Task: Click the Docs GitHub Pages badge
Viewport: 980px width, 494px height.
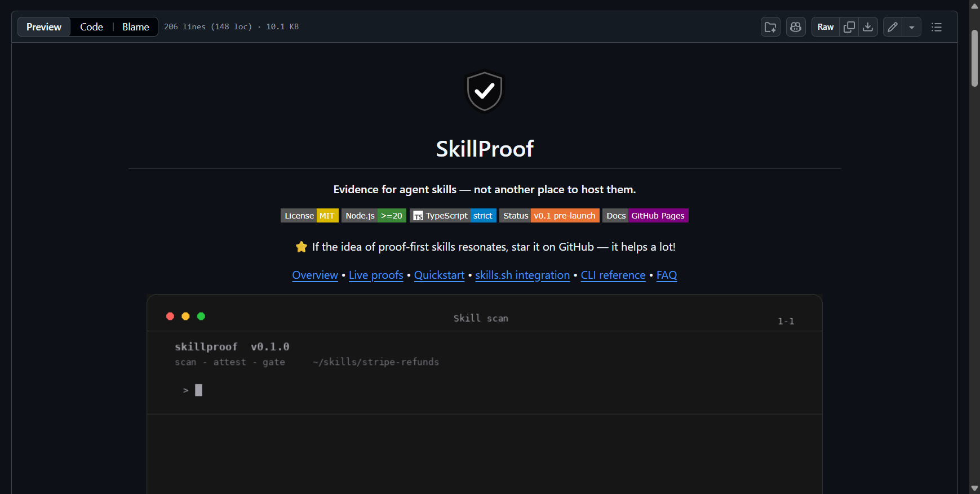Action: click(645, 216)
